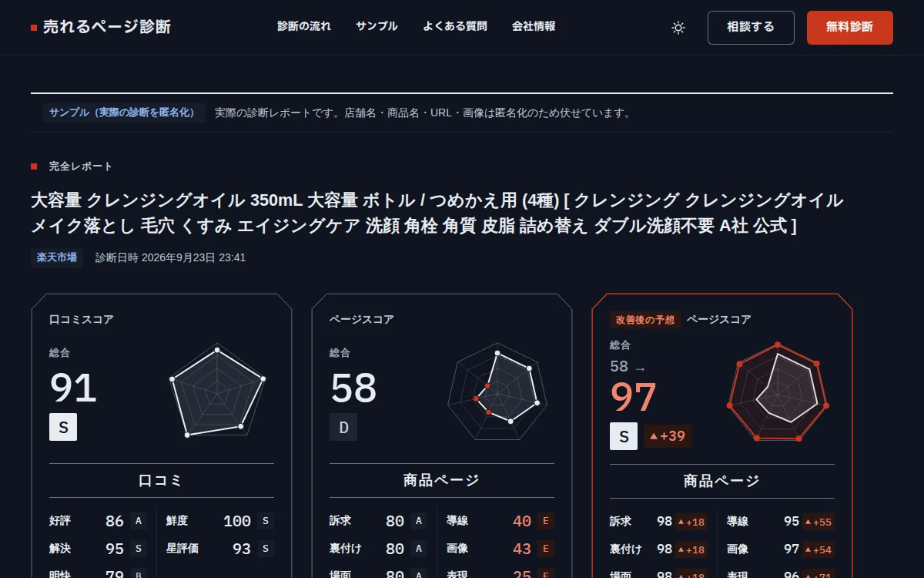Screen dimensions: 924x578
Task: Click the overall score 91
Action: pyautogui.click(x=73, y=388)
